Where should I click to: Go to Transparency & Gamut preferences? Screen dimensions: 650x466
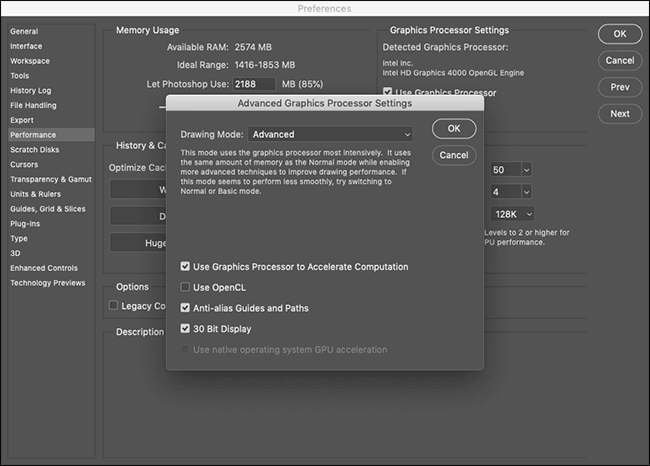[51, 179]
